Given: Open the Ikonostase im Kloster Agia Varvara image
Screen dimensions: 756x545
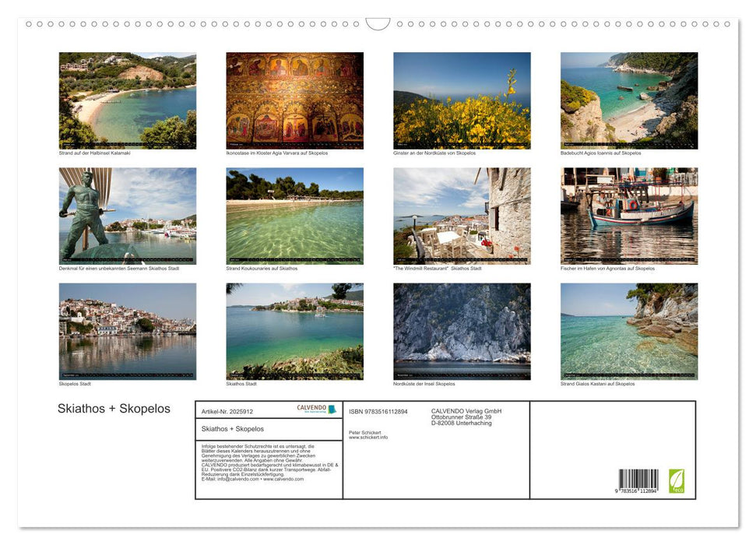Looking at the screenshot, I should click(x=294, y=99).
